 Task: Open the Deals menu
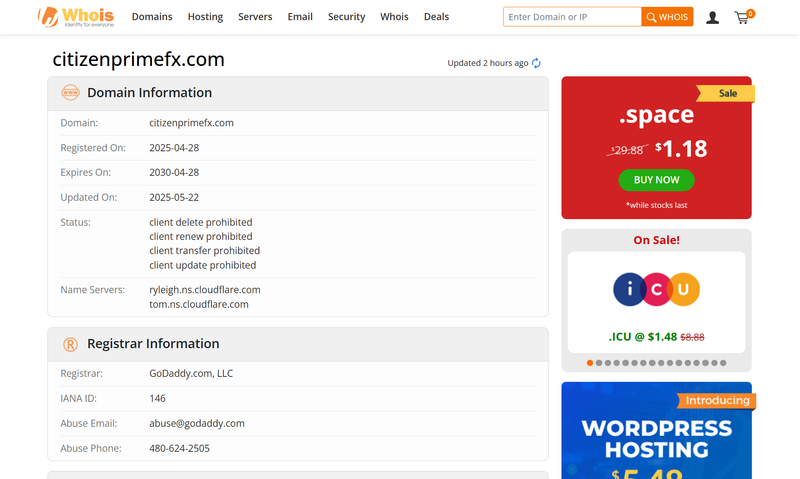[x=436, y=17]
